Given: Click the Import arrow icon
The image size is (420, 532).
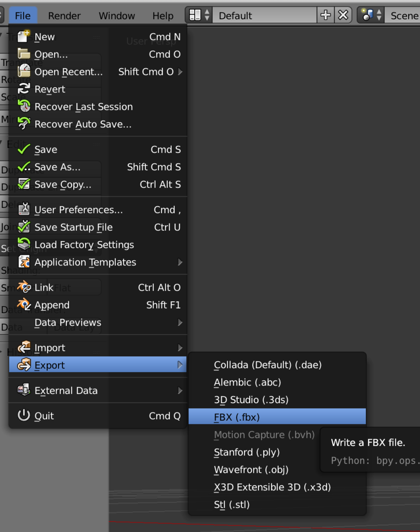Looking at the screenshot, I should pos(24,348).
